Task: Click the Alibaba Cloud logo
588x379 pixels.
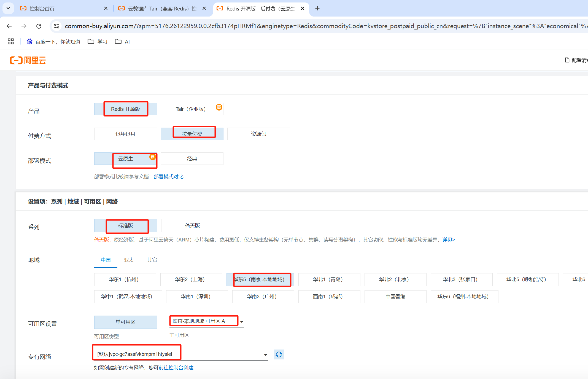Action: (28, 60)
